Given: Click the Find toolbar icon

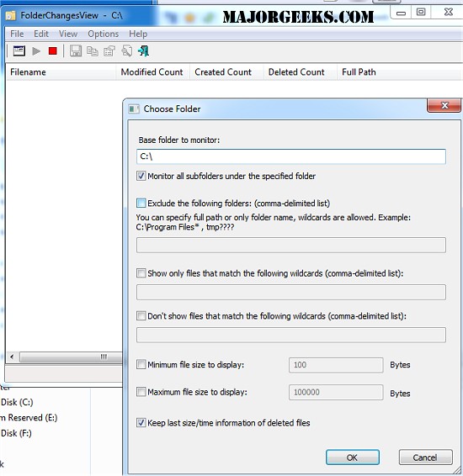Looking at the screenshot, I should tap(127, 51).
